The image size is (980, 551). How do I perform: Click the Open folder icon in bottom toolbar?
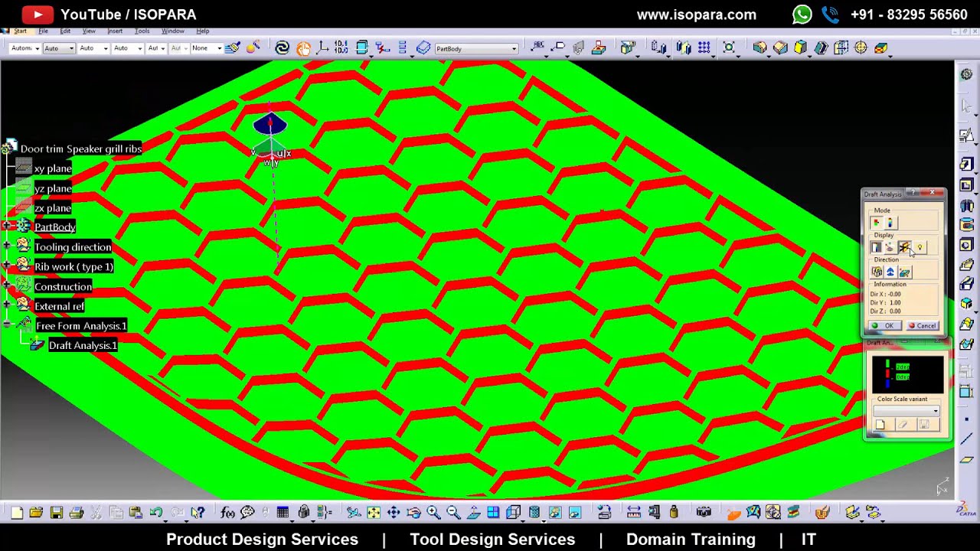(36, 513)
